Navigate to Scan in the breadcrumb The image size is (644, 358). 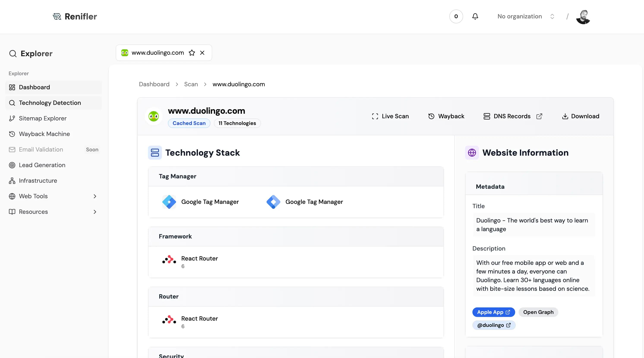[191, 84]
